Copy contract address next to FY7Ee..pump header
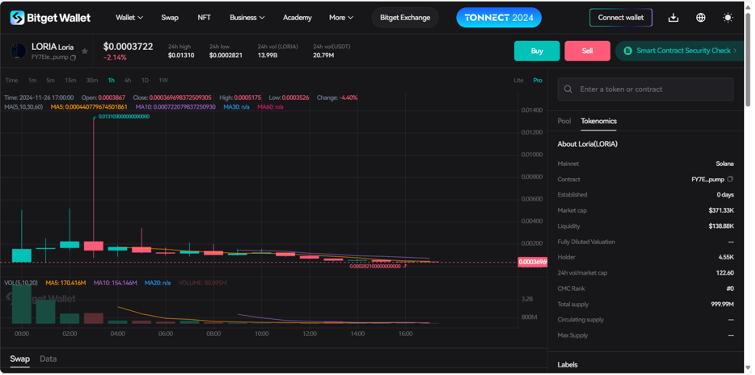Viewport: 755px width, 375px height. click(73, 57)
